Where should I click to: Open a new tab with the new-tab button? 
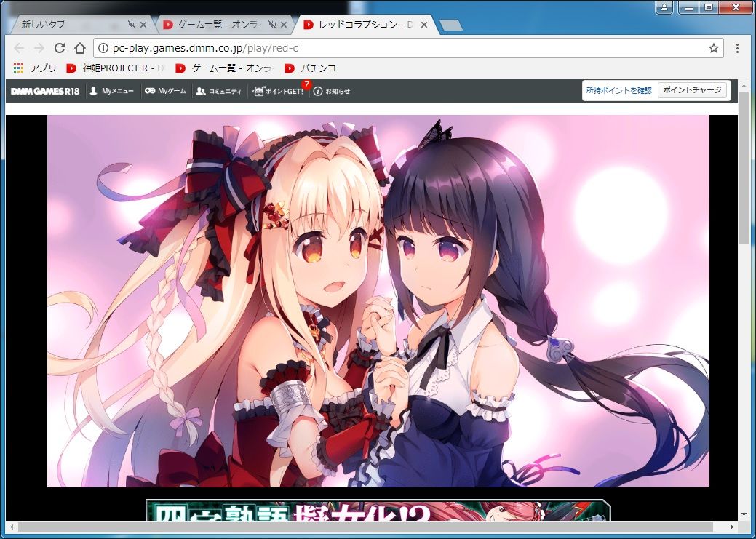pyautogui.click(x=451, y=25)
